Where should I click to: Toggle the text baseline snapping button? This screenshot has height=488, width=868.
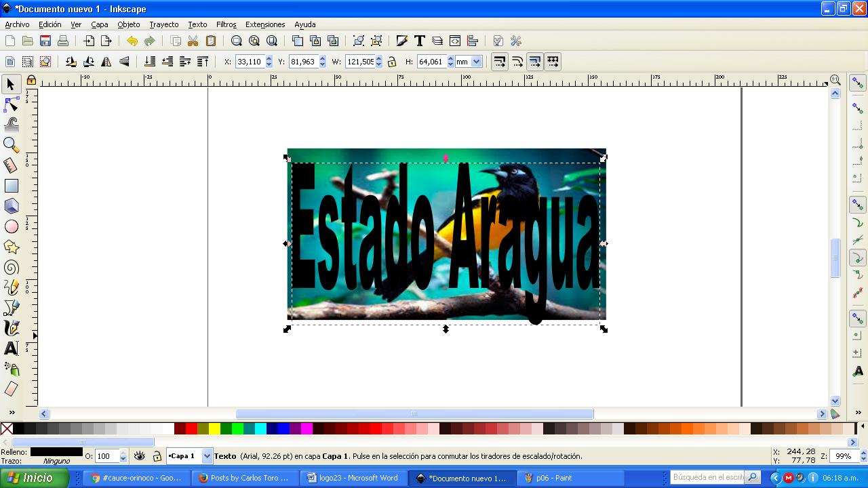pos(858,371)
